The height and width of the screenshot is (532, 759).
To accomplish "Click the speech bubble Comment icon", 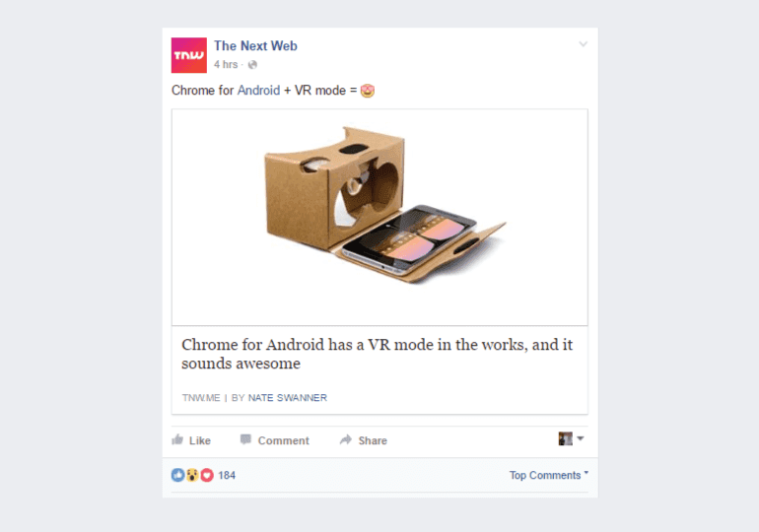I will (x=245, y=439).
